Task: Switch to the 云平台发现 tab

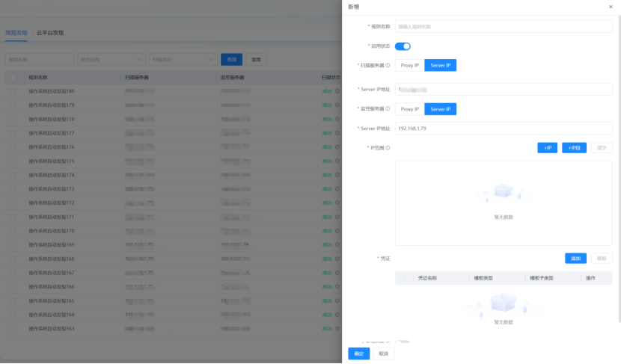Action: pyautogui.click(x=50, y=33)
